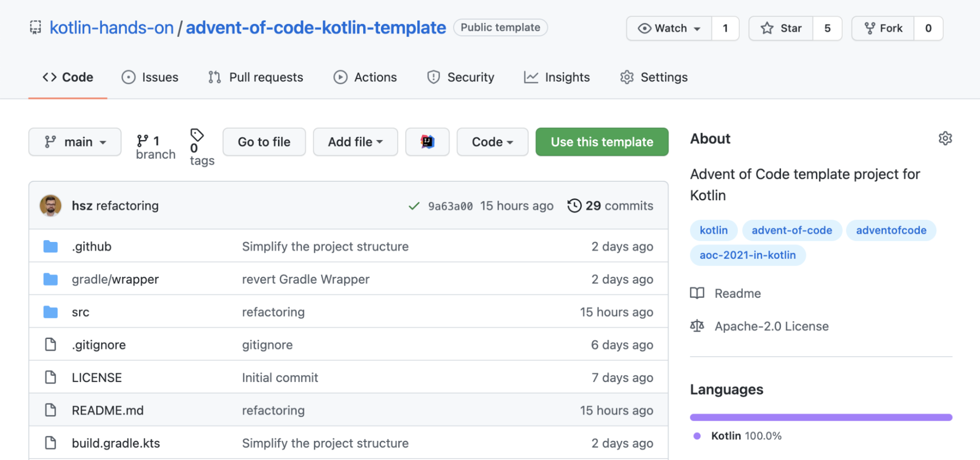Screen dimensions: 980x460
Task: Open the main branch selector dropdown
Action: coord(75,142)
